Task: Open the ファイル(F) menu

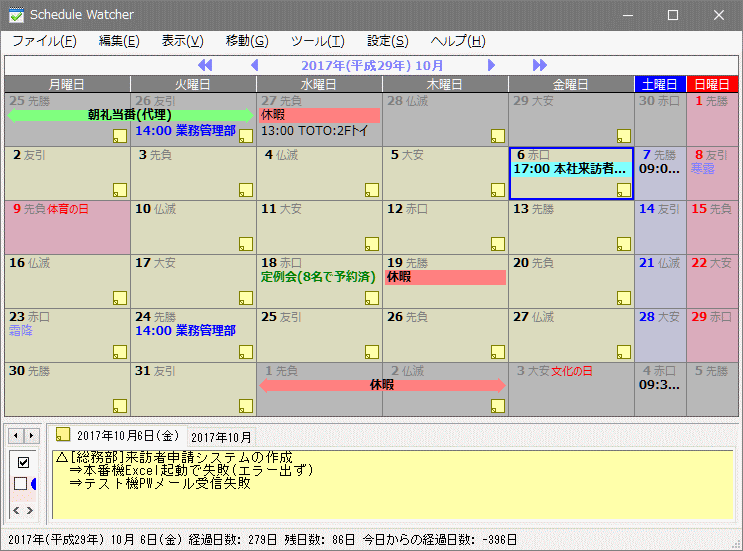Action: point(44,41)
